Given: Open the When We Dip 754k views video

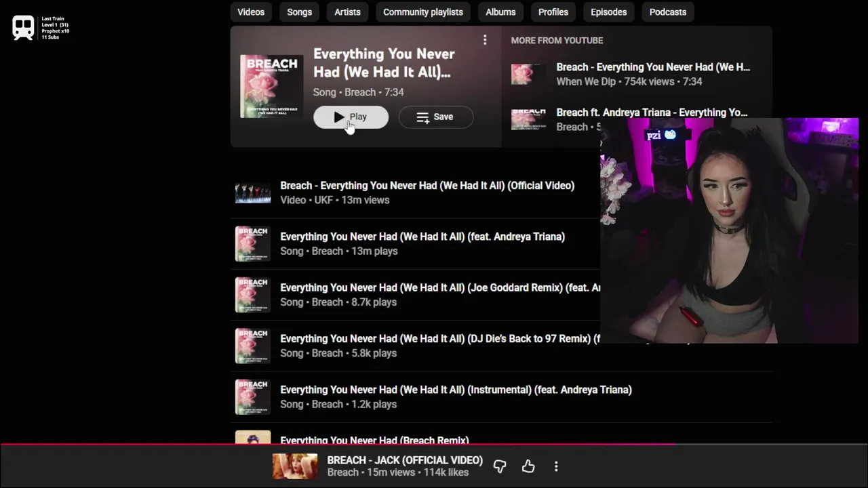Looking at the screenshot, I should [x=653, y=67].
